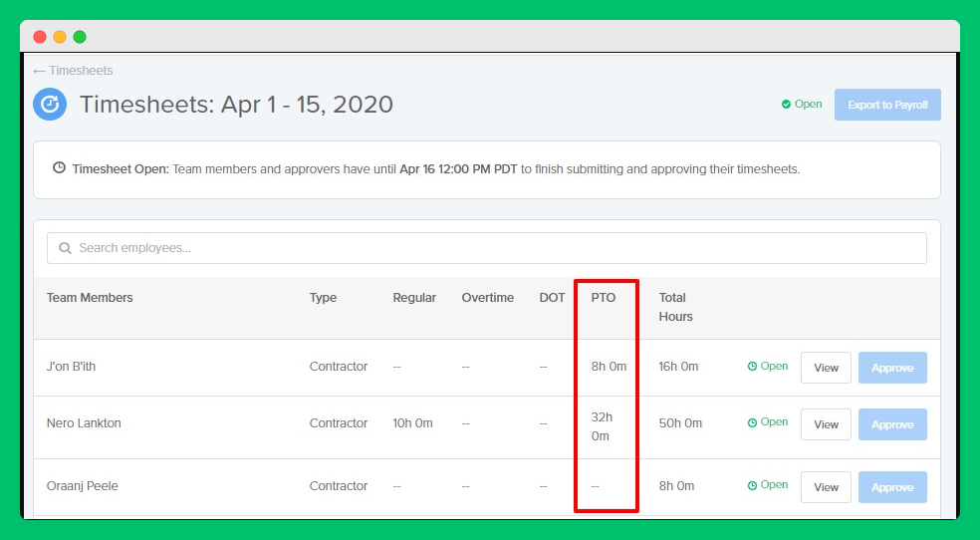Click J'on B'ith's total 16h 0m
Image resolution: width=980 pixels, height=540 pixels.
678,367
